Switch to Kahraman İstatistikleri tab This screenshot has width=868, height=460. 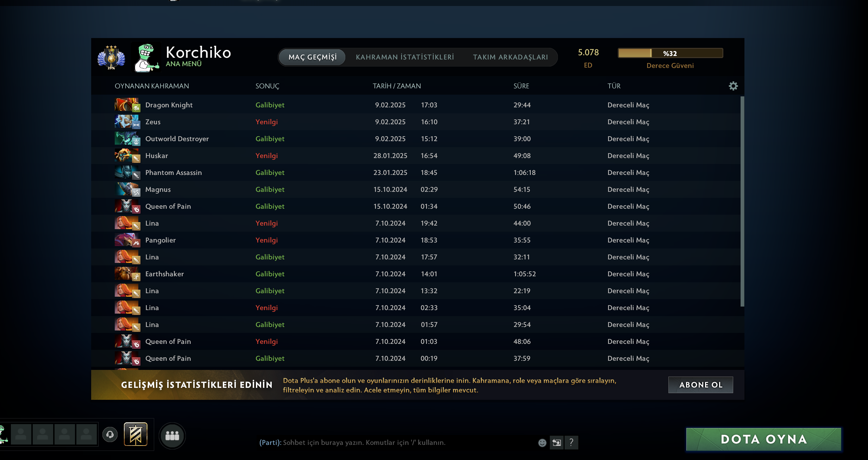point(405,57)
